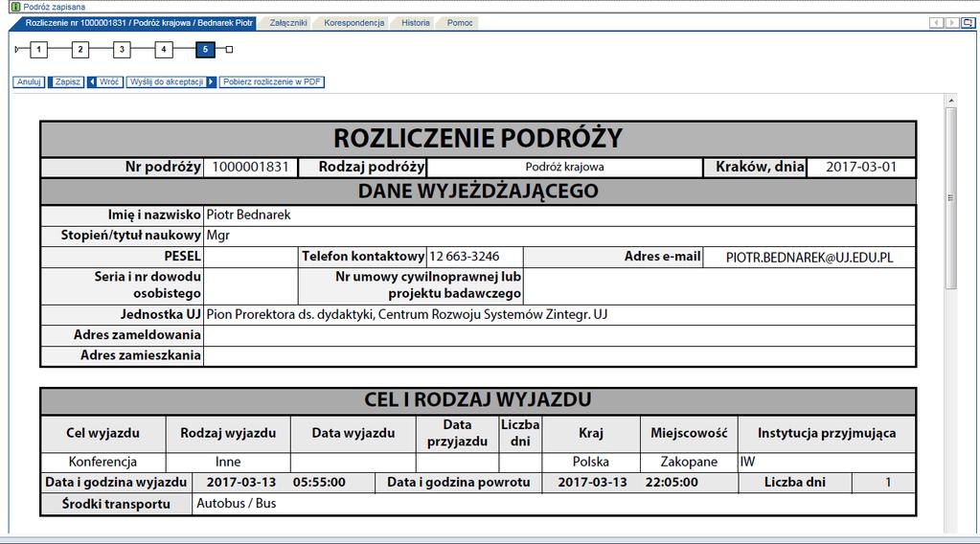Click tab scroll left arrow

coord(936,23)
